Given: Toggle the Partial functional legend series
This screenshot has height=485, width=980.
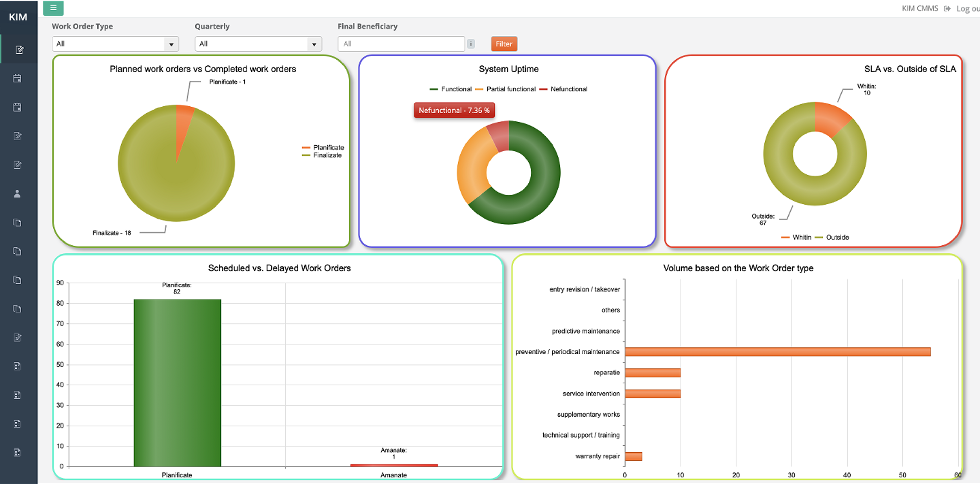Looking at the screenshot, I should click(x=510, y=89).
